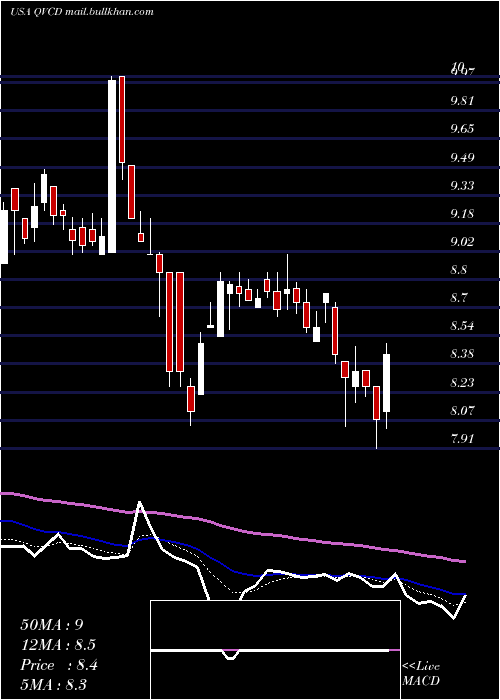The height and width of the screenshot is (700, 500).
Task: Click the '12MA : 8.5' indicator text
Action: pyautogui.click(x=58, y=645)
